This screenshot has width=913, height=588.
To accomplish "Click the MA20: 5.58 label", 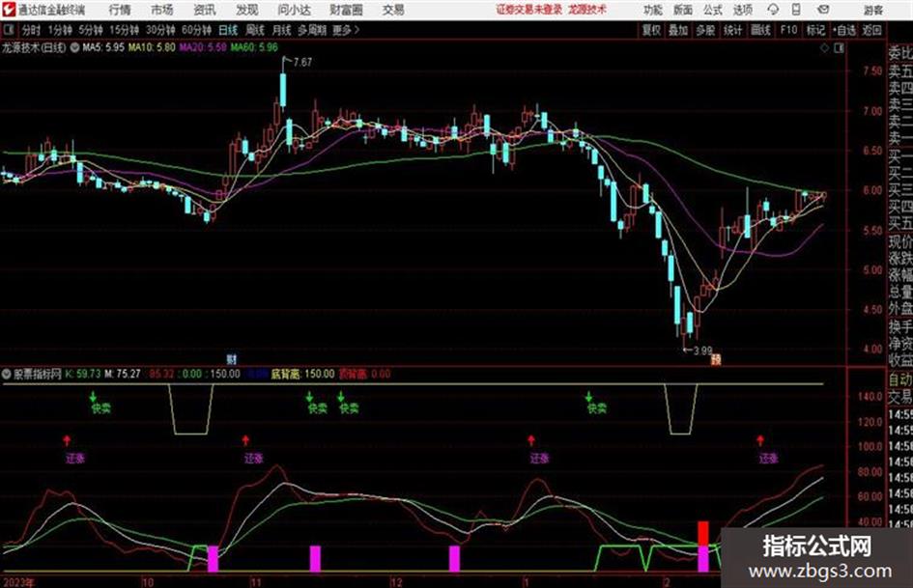I will (x=203, y=47).
